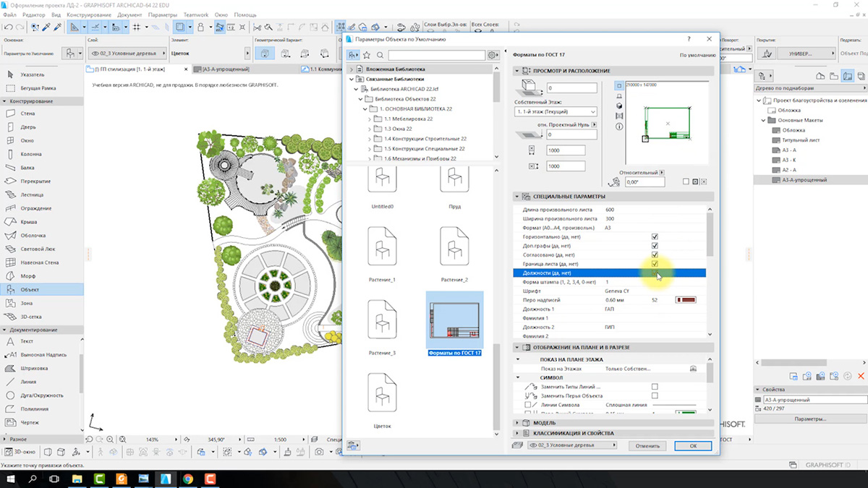Toggle the Согласовано checkbox
This screenshot has height=488, width=868.
[655, 254]
